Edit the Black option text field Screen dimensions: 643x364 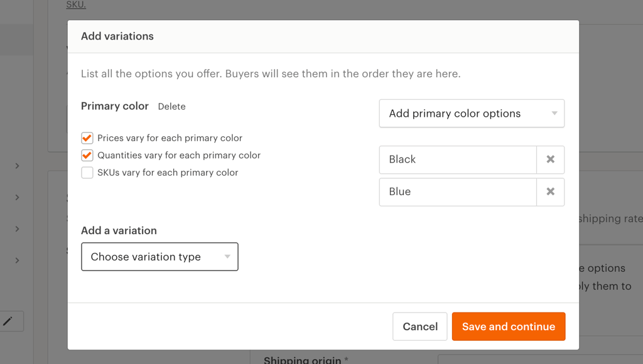point(458,159)
